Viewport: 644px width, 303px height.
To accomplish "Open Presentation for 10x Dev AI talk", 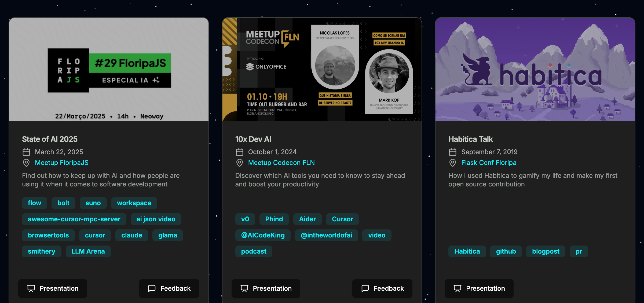I will 266,288.
